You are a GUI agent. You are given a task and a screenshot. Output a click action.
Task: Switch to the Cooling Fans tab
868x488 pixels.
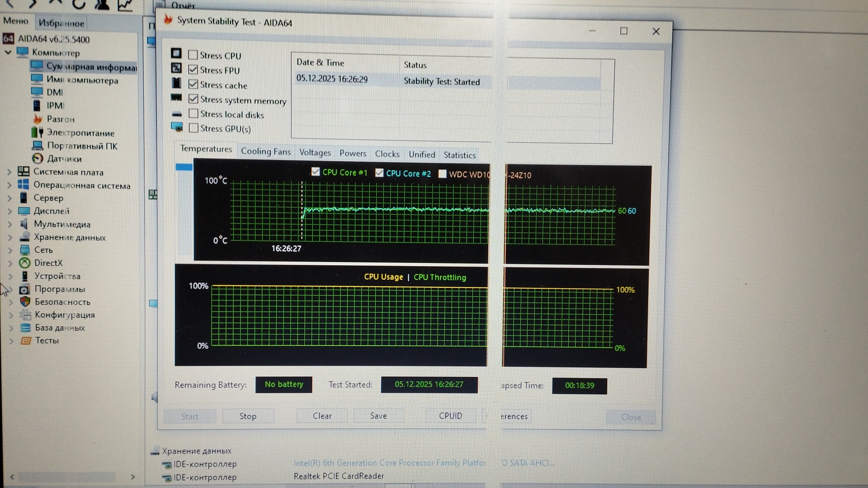click(265, 151)
